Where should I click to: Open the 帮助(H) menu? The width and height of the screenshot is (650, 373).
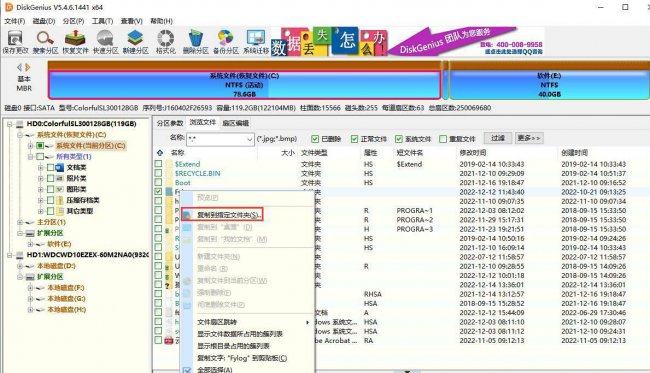pyautogui.click(x=161, y=21)
